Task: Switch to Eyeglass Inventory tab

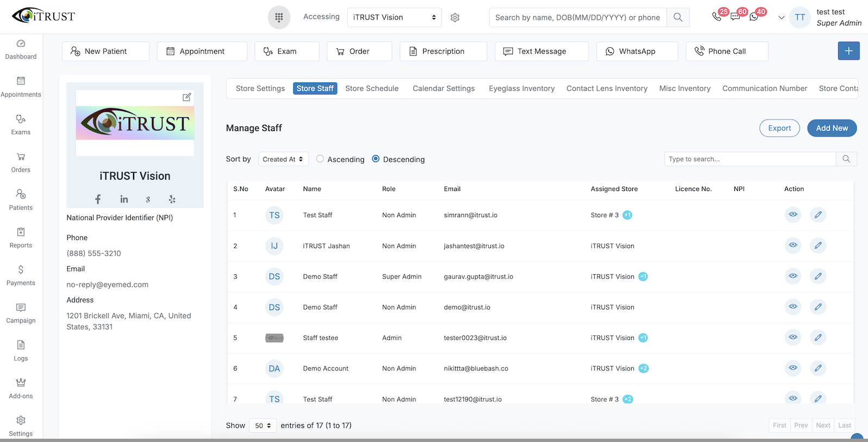Action: [521, 89]
